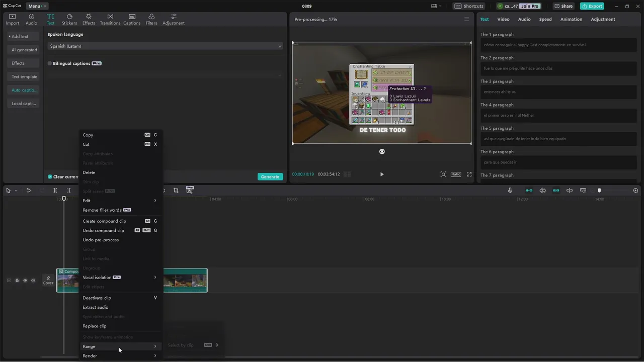Viewport: 644px width, 362px height.
Task: Choose Replace clip from context menu
Action: (121, 326)
